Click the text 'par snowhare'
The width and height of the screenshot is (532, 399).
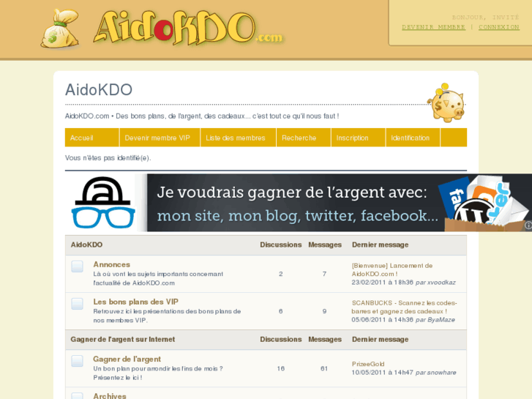coord(436,373)
